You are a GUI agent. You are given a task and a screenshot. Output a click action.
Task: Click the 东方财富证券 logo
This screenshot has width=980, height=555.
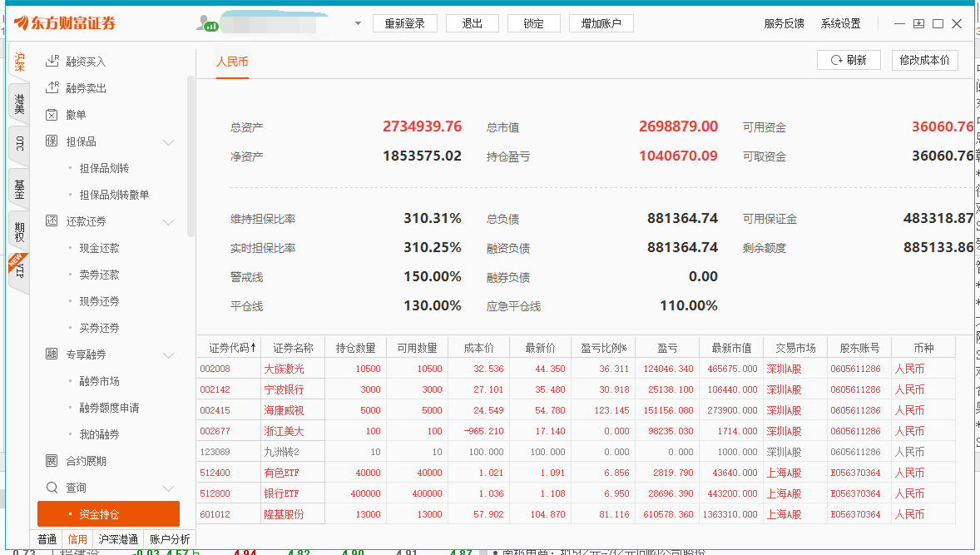pos(65,23)
